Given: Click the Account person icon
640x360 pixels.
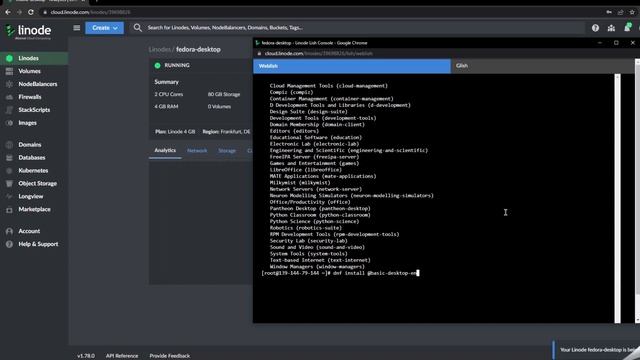Looking at the screenshot, I should click(x=9, y=231).
